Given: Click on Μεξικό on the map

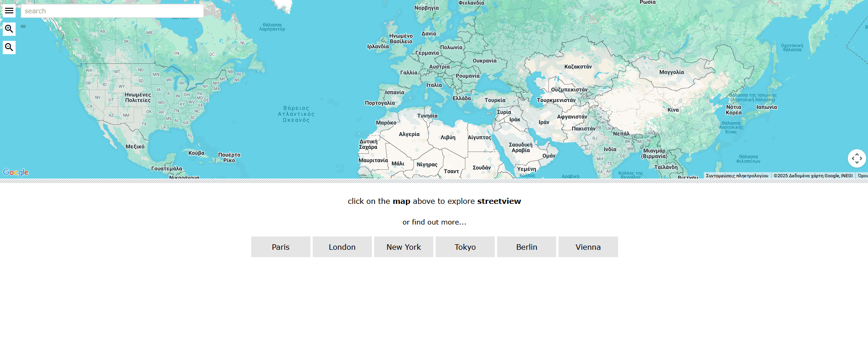Looking at the screenshot, I should click(135, 146).
